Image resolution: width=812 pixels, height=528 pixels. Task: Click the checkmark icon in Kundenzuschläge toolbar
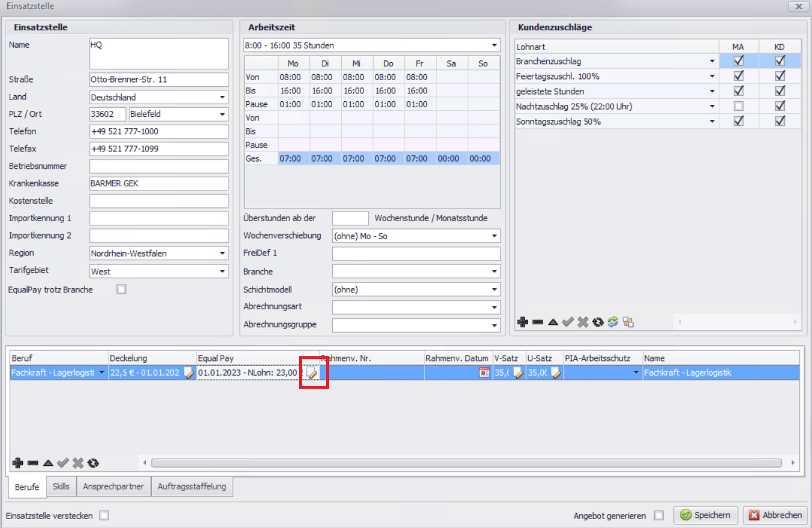[567, 322]
